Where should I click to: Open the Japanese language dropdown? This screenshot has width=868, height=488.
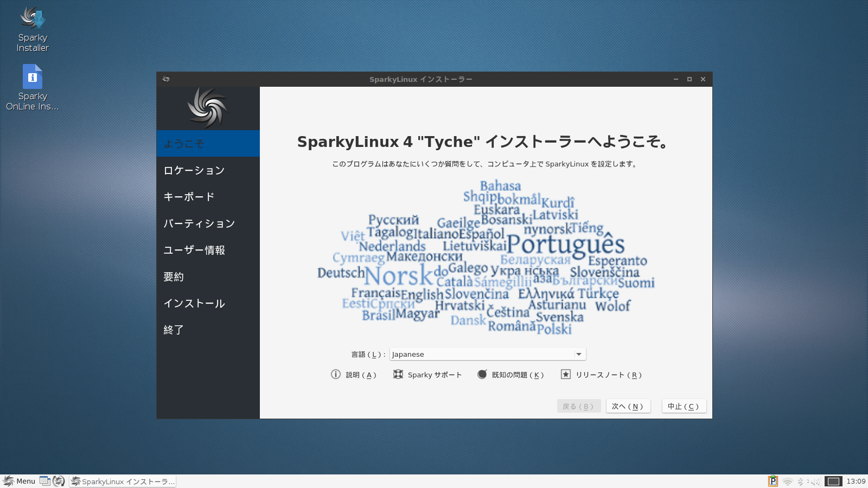(x=488, y=354)
